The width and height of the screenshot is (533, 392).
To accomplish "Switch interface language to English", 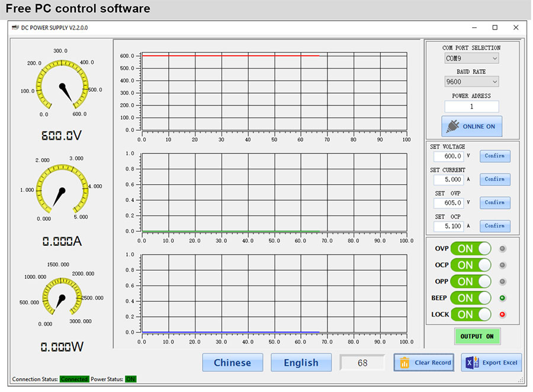I will click(x=301, y=362).
